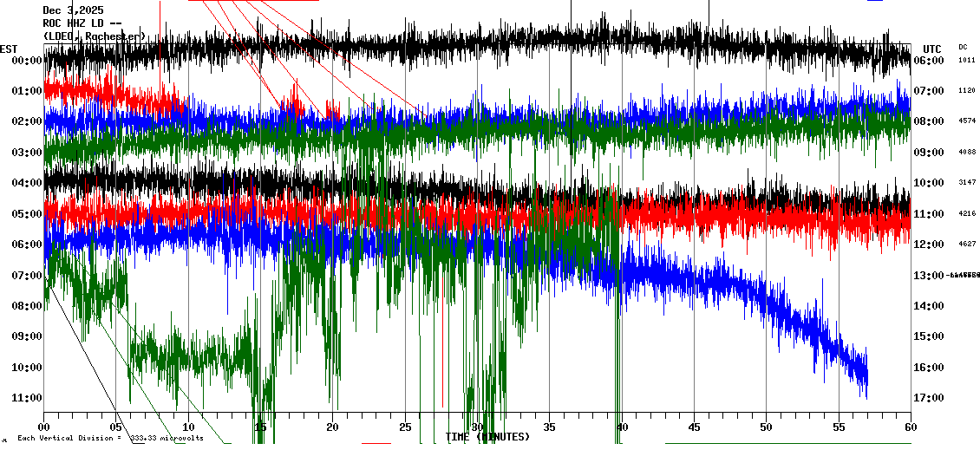The width and height of the screenshot is (980, 450).
Task: Click the minute tick label "40"
Action: [622, 427]
